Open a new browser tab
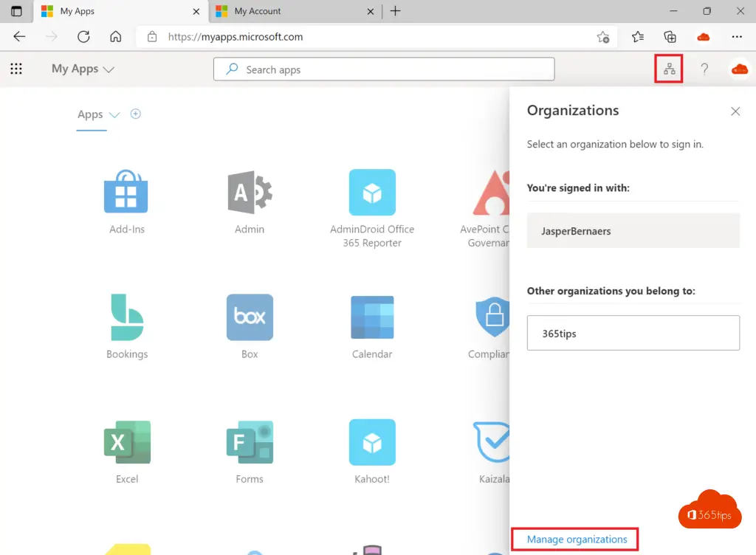 coord(396,11)
